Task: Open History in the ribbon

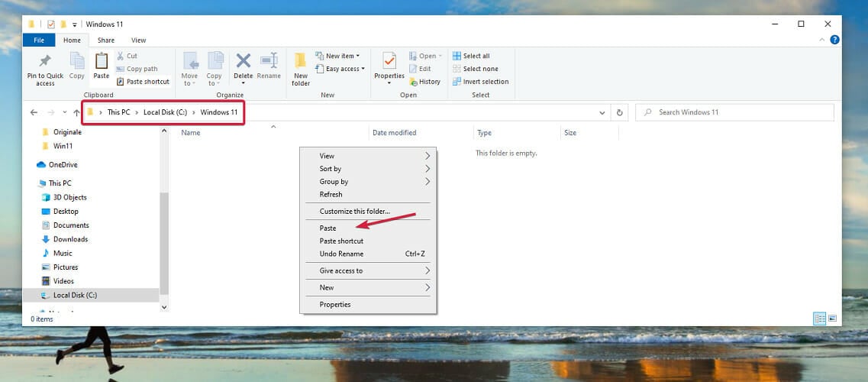Action: (424, 82)
